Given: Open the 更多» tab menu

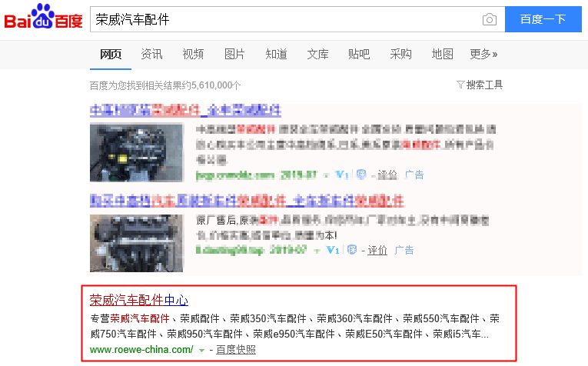Looking at the screenshot, I should pos(483,54).
